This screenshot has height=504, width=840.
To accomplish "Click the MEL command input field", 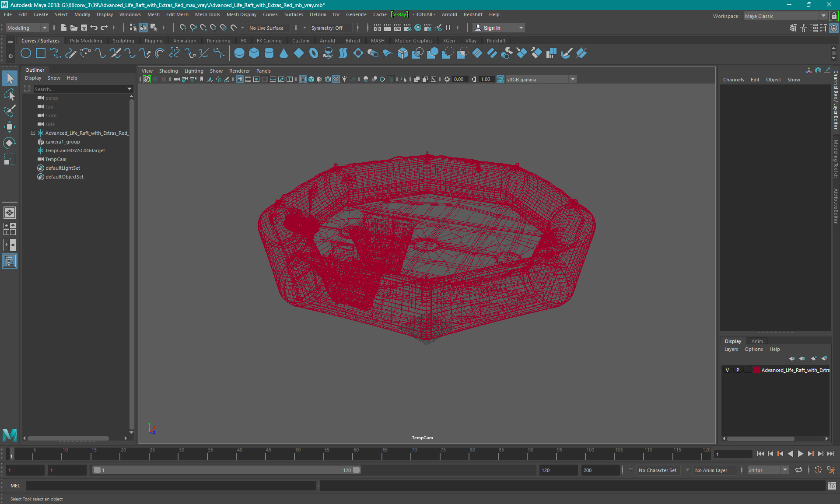I will click(x=171, y=486).
